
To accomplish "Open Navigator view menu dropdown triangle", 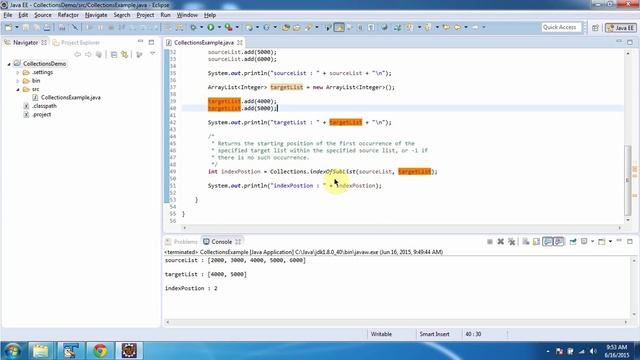I will point(153,54).
